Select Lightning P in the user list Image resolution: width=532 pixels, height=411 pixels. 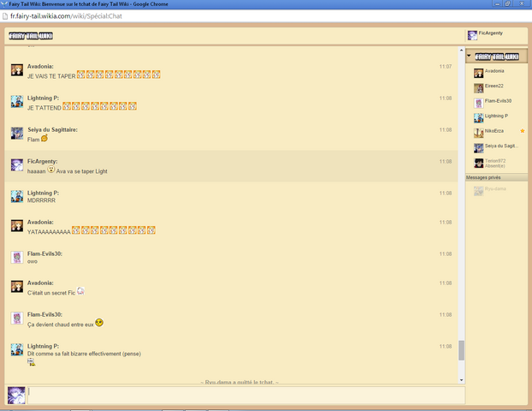(x=496, y=116)
